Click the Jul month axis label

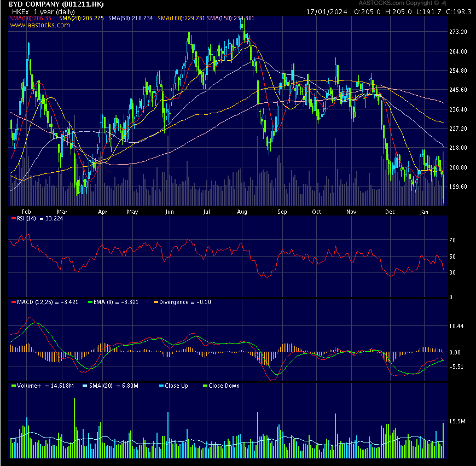(206, 212)
